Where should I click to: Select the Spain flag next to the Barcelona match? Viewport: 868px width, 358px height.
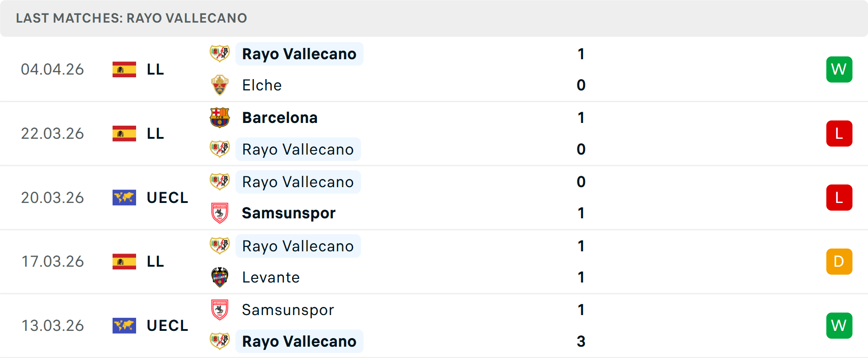[124, 133]
